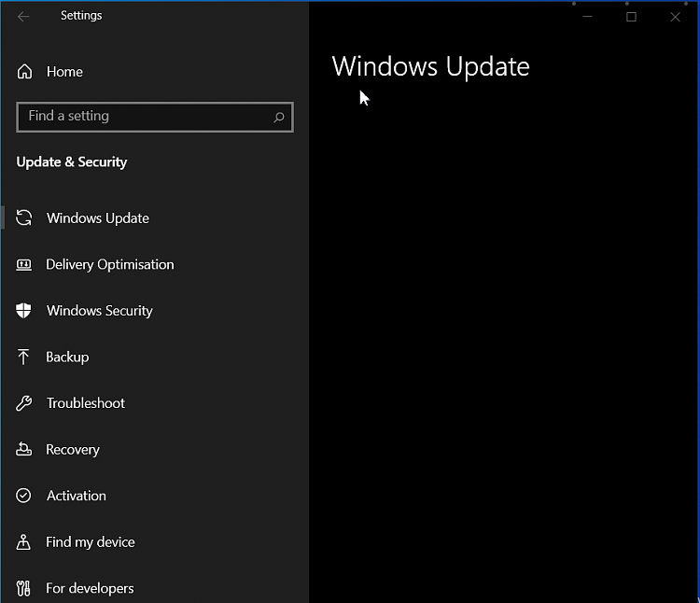The width and height of the screenshot is (700, 603).
Task: Click the search magnifier icon
Action: [279, 117]
